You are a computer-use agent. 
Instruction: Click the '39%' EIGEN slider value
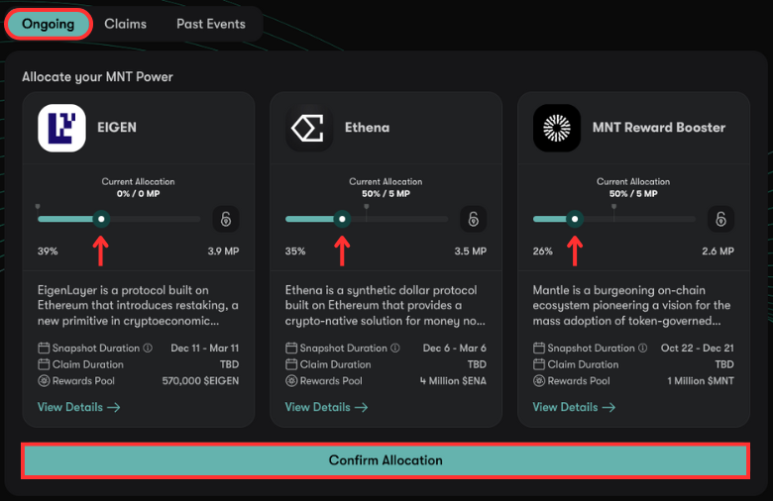(x=48, y=251)
